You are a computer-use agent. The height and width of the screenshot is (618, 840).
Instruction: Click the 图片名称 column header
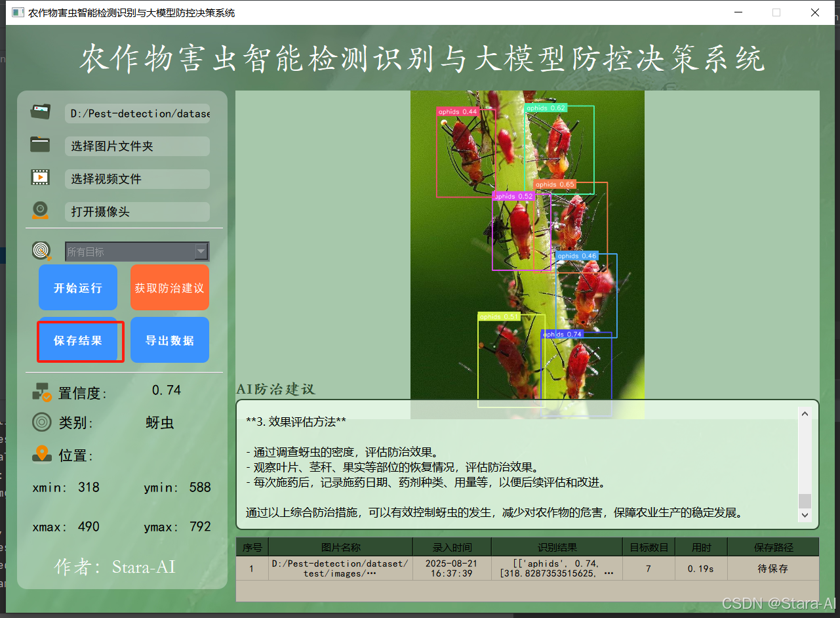click(x=341, y=547)
